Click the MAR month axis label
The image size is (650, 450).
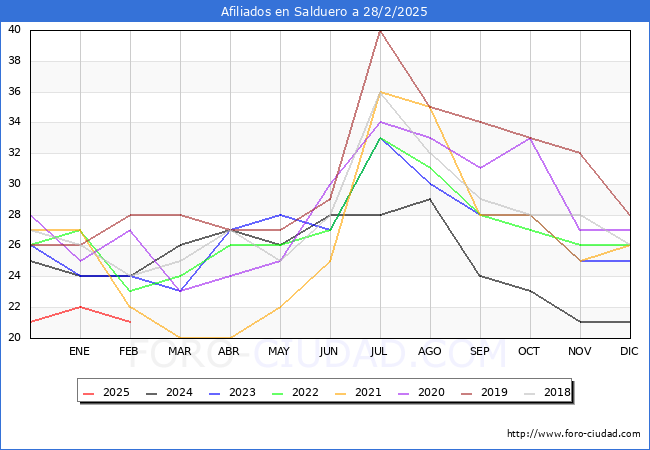click(x=179, y=351)
